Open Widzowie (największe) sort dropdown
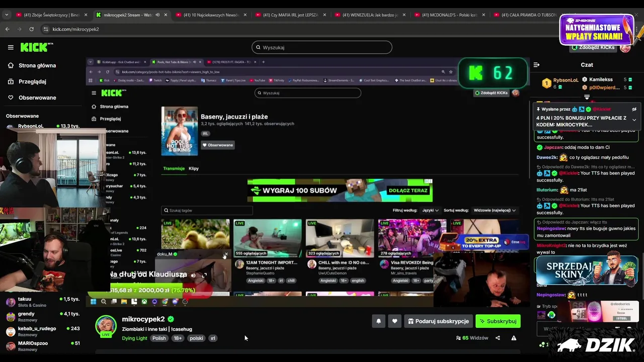644x362 pixels. [x=495, y=210]
